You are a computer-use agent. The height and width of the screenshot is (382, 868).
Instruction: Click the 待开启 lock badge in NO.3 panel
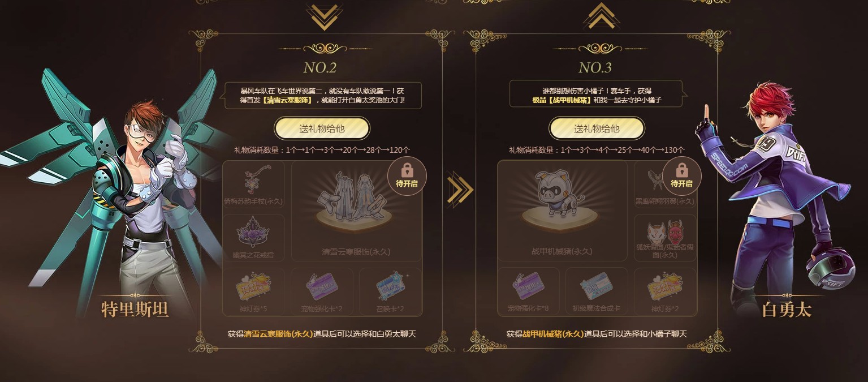tap(681, 175)
